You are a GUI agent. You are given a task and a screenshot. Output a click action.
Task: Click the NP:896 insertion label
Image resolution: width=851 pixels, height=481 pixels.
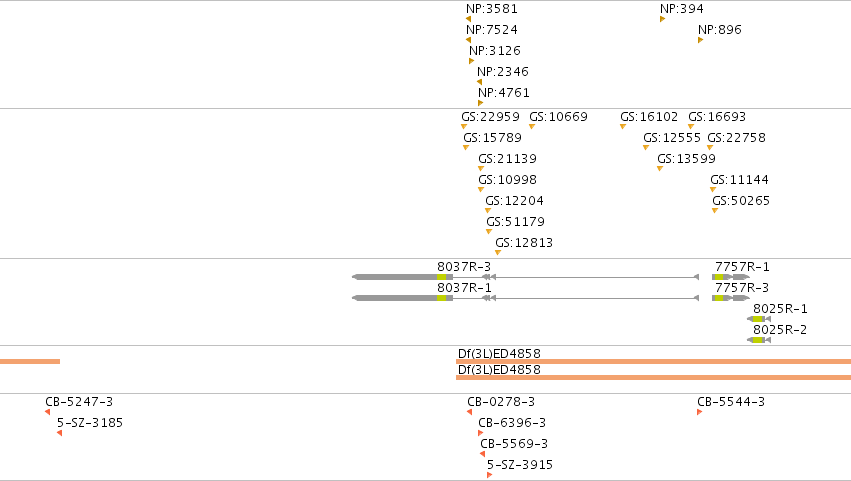[x=720, y=30]
